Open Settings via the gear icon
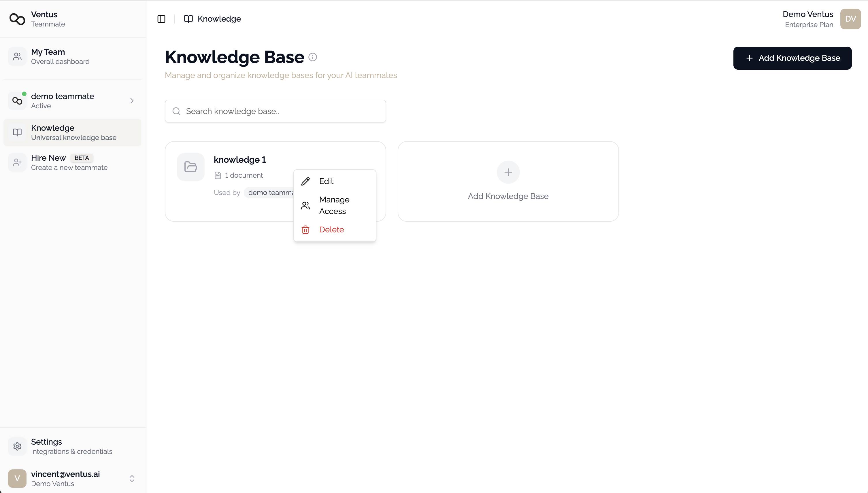This screenshot has height=493, width=868. coord(17,446)
